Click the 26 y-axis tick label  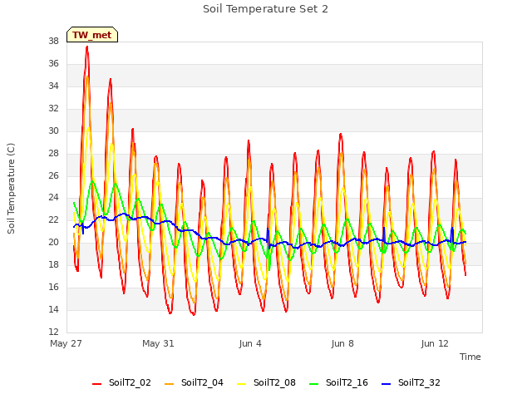click(53, 175)
